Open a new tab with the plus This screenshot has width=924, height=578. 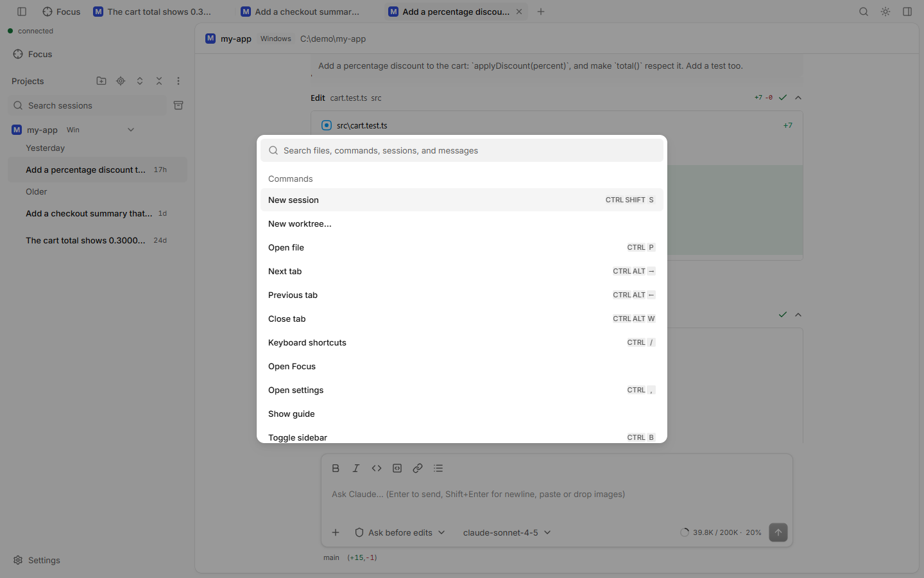tap(541, 12)
